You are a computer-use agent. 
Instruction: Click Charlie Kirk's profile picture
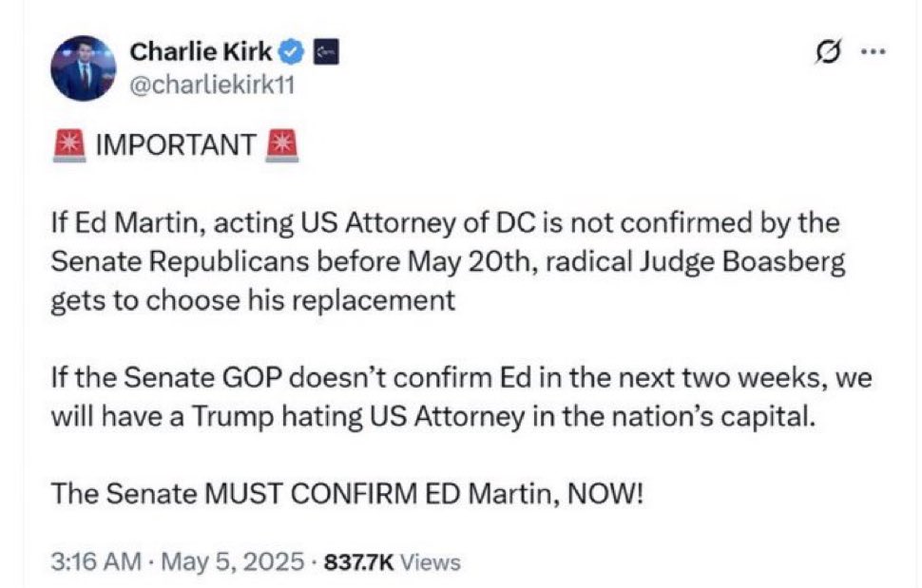point(86,66)
